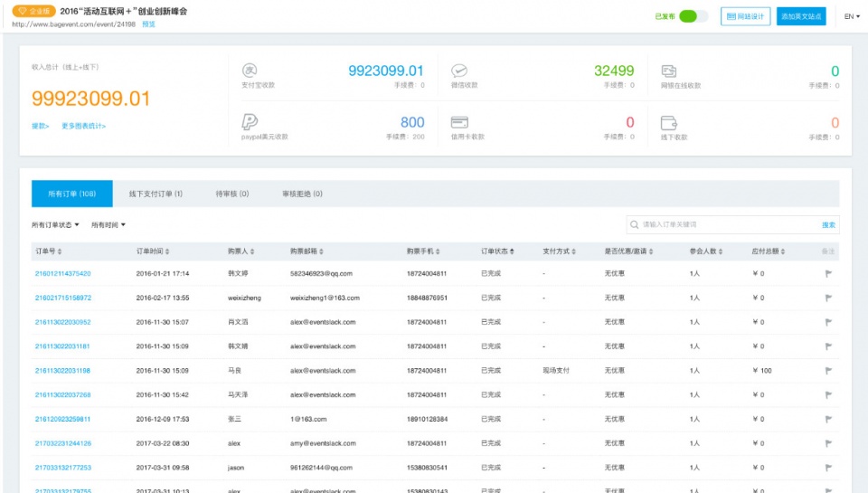
Task: Click flag icon for order 216113022031181
Action: [828, 346]
